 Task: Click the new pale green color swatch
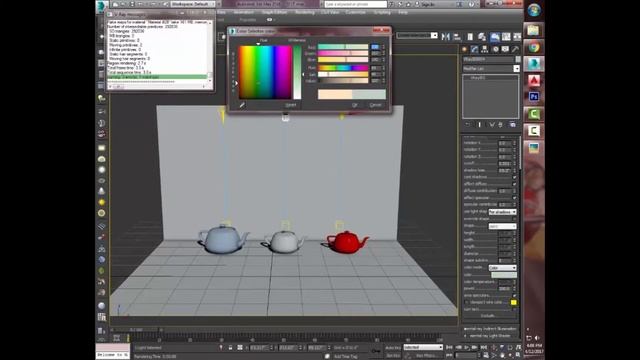point(369,94)
